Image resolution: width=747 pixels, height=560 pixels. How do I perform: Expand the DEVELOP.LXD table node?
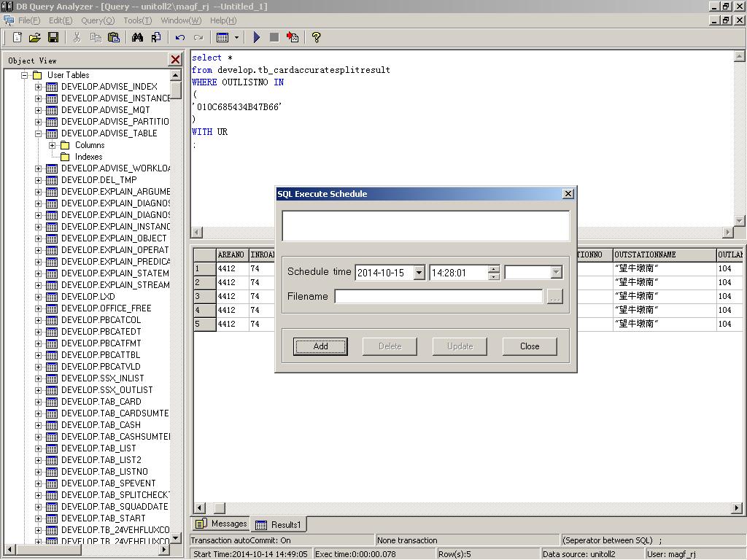tap(38, 297)
